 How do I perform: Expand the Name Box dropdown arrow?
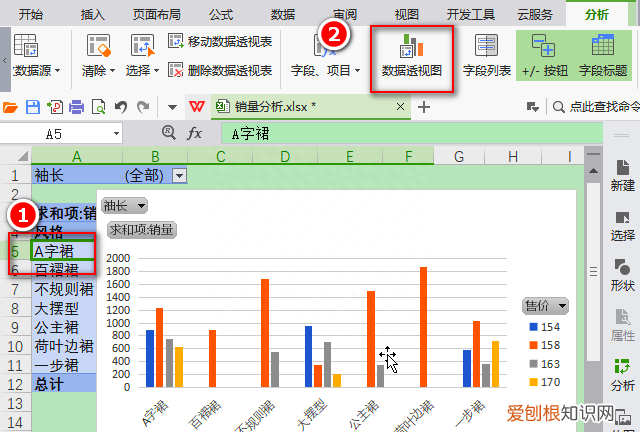(x=116, y=134)
